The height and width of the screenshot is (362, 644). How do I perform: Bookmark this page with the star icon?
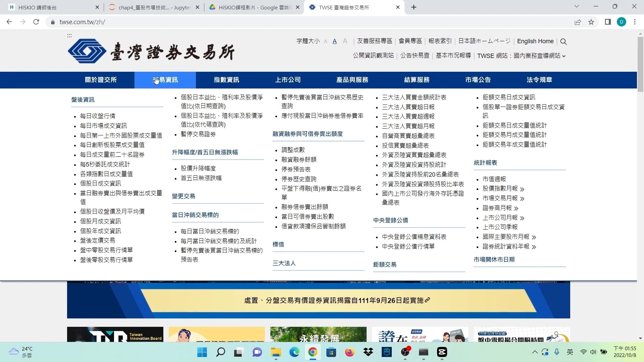591,22
